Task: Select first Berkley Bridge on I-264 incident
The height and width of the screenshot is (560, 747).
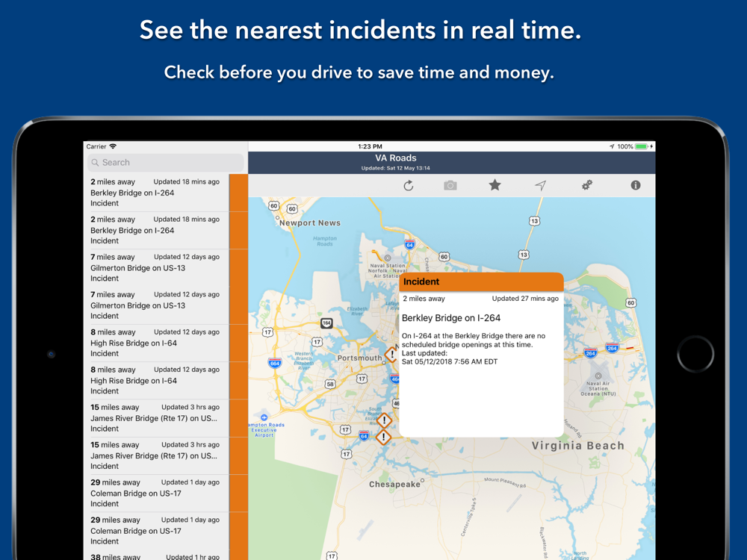Action: pos(165,193)
